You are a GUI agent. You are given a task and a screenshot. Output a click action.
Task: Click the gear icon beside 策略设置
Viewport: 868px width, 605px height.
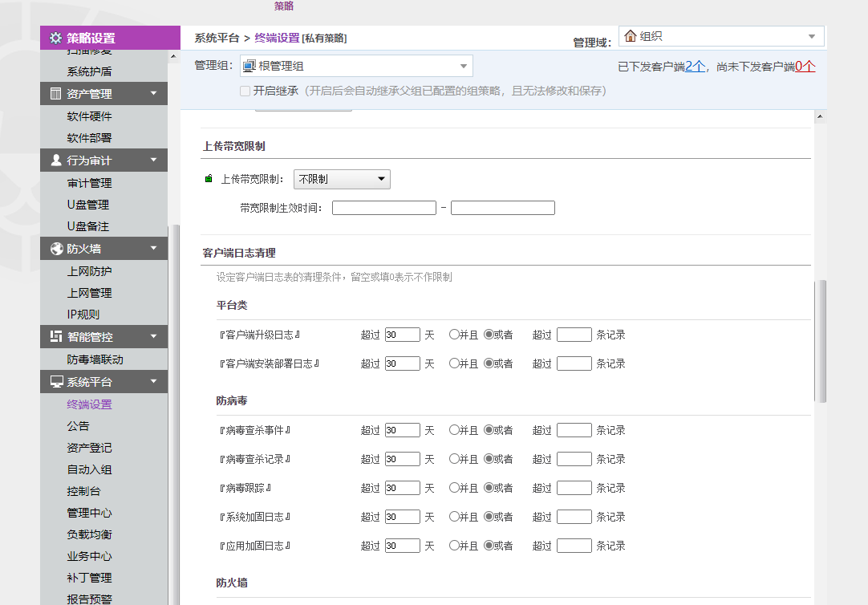55,38
